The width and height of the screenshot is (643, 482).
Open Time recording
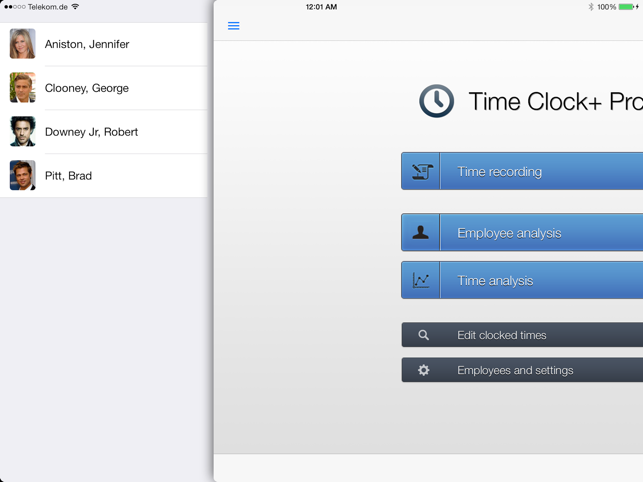click(522, 171)
